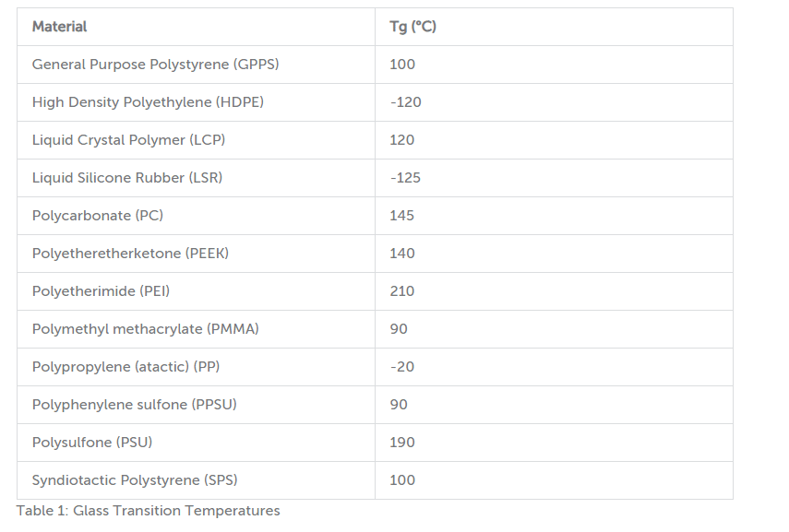Click the -120 value for HDPE

(405, 102)
